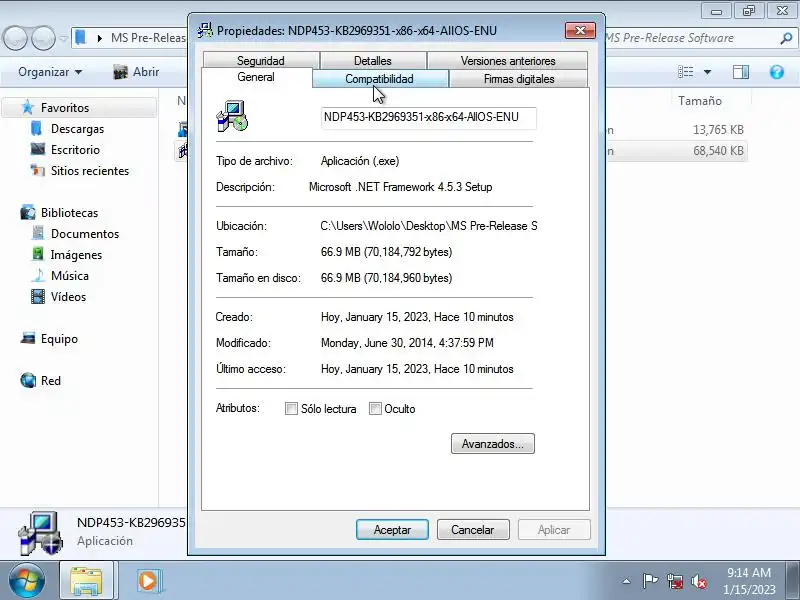Image resolution: width=800 pixels, height=600 pixels.
Task: Open recent locations dropdown arrow
Action: (x=63, y=38)
